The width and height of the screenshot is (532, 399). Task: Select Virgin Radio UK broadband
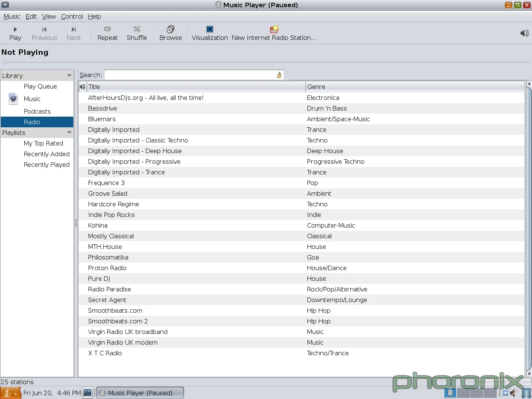(301, 332)
